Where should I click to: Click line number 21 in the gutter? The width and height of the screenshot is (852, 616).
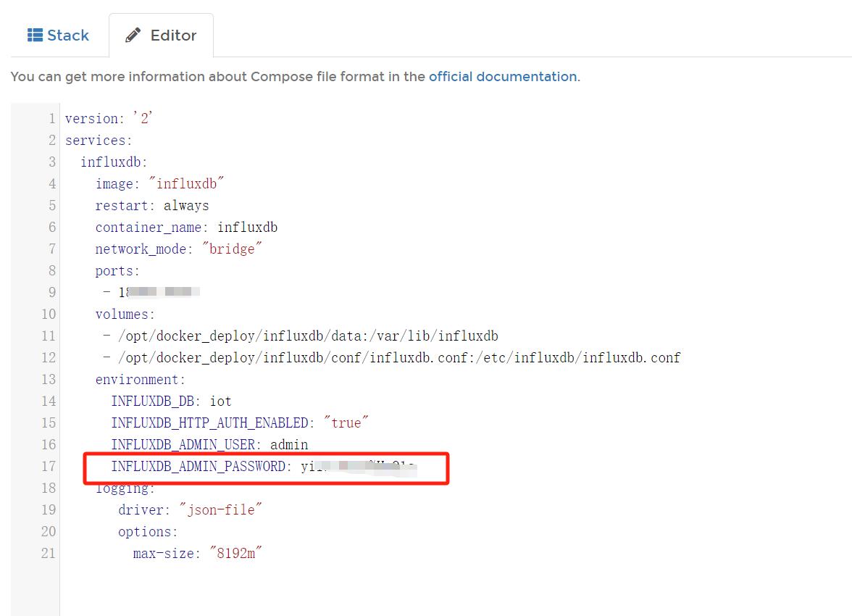(48, 553)
